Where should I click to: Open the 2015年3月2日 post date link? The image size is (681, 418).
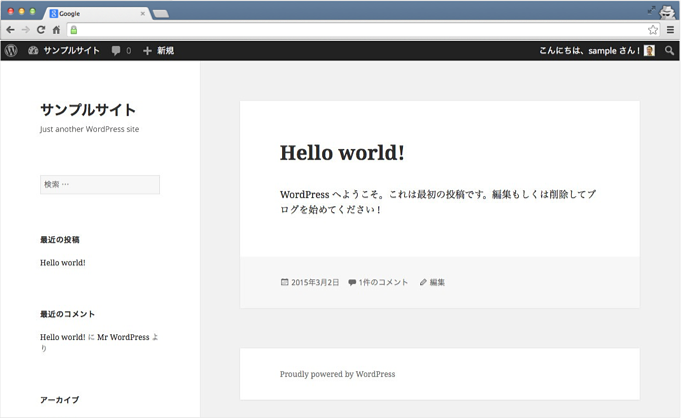pyautogui.click(x=315, y=282)
